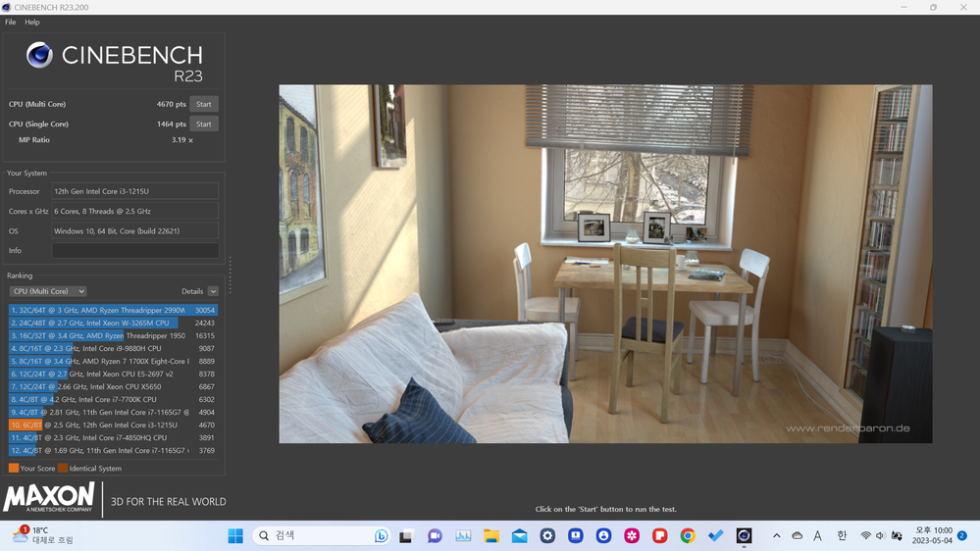980x551 pixels.
Task: Open the Help menu
Action: [32, 22]
